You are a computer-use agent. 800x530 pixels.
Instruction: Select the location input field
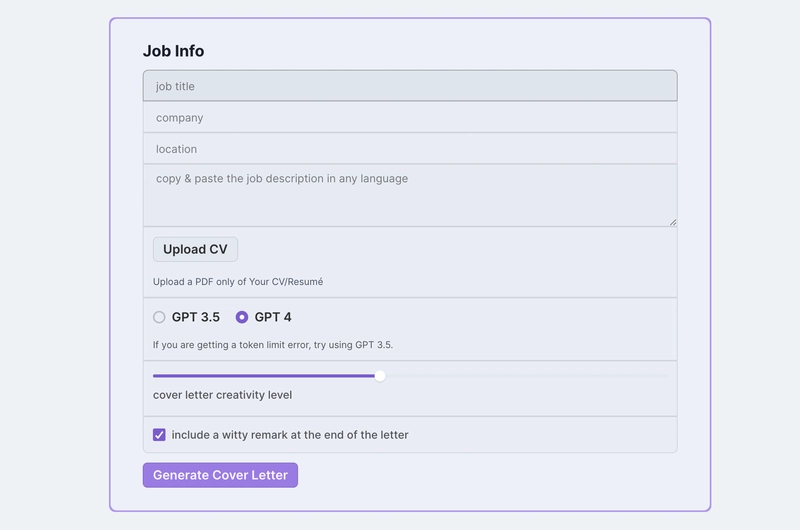[x=410, y=148]
